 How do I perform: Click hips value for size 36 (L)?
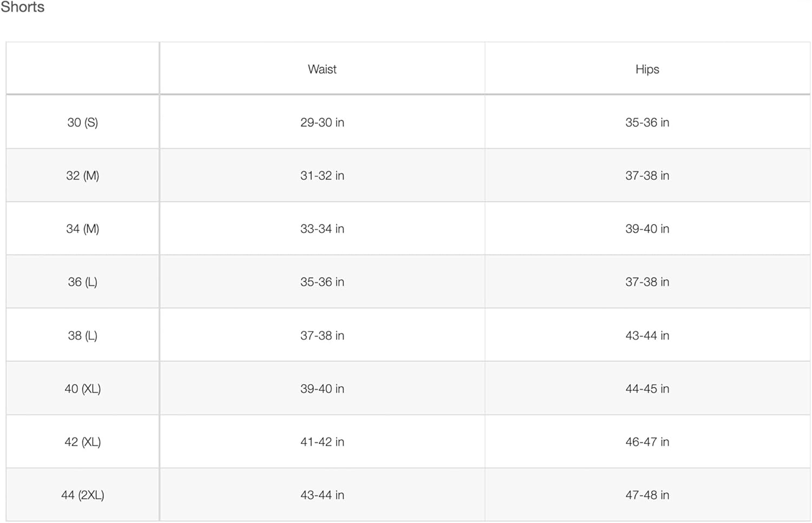click(647, 282)
